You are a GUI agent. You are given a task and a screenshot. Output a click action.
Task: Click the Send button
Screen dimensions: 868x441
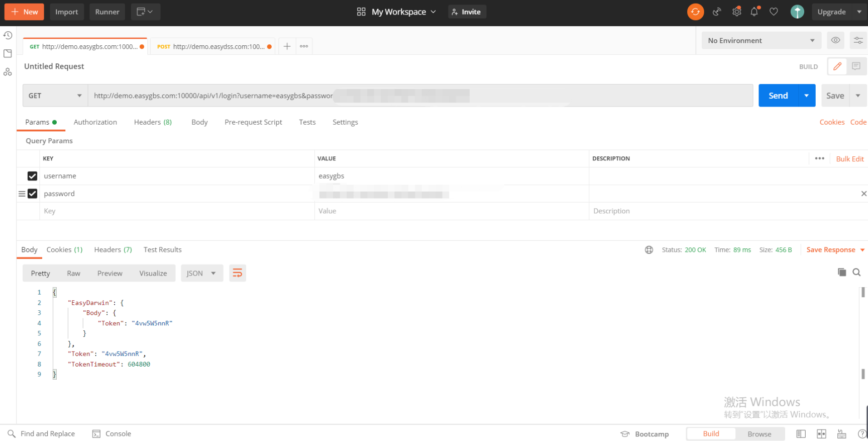[x=778, y=96]
